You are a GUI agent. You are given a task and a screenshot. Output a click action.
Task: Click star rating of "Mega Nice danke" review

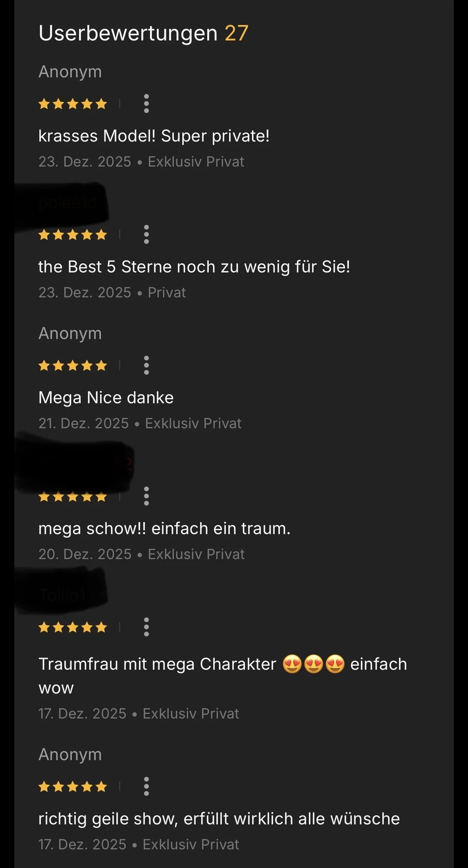pyautogui.click(x=73, y=366)
